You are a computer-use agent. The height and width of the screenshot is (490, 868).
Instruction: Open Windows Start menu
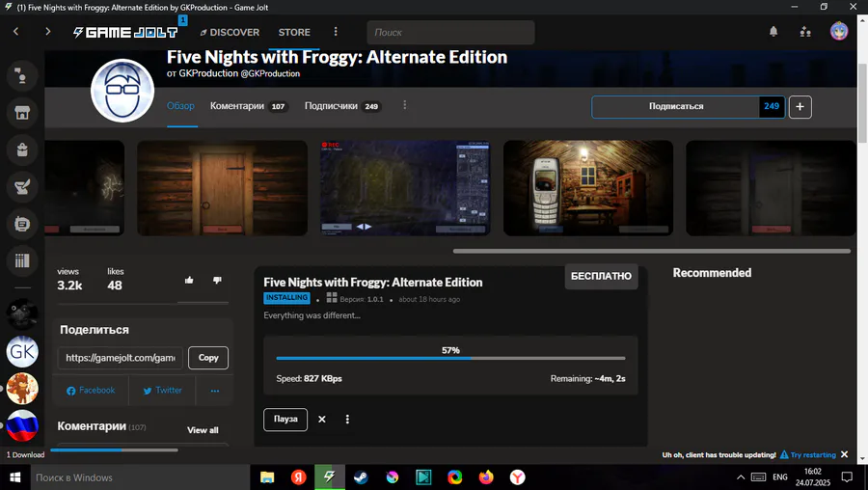point(14,476)
